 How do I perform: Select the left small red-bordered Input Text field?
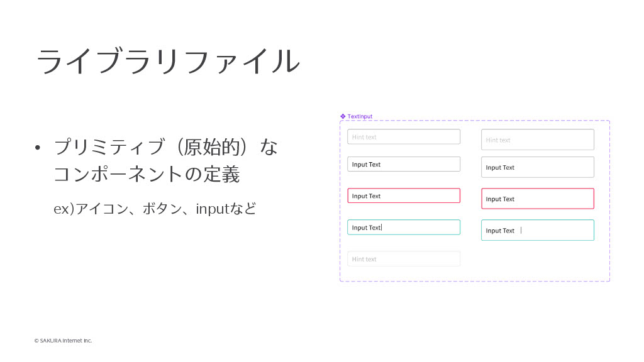[403, 195]
